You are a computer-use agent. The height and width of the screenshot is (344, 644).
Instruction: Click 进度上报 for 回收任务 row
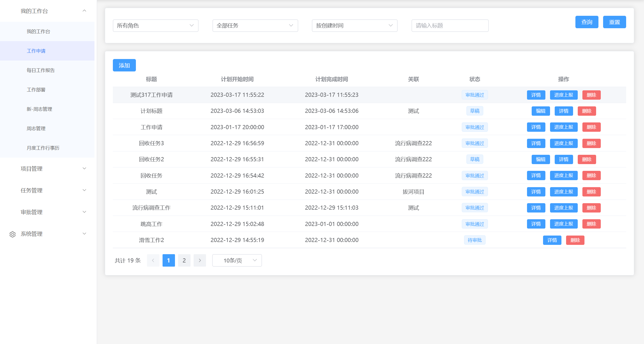point(564,175)
